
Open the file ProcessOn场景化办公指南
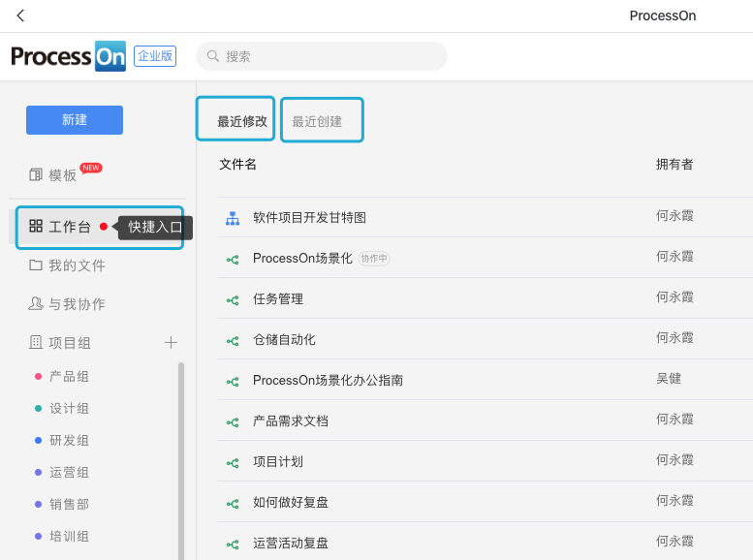pos(328,381)
